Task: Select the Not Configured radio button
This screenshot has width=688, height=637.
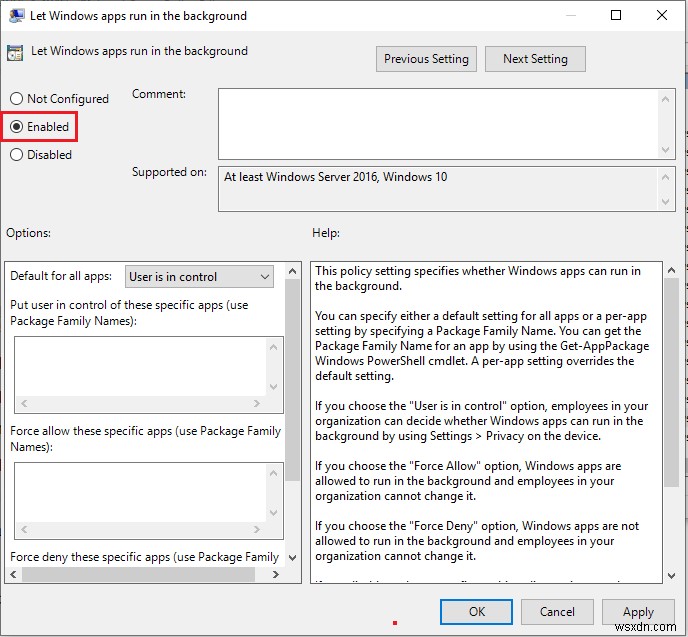Action: click(x=59, y=99)
